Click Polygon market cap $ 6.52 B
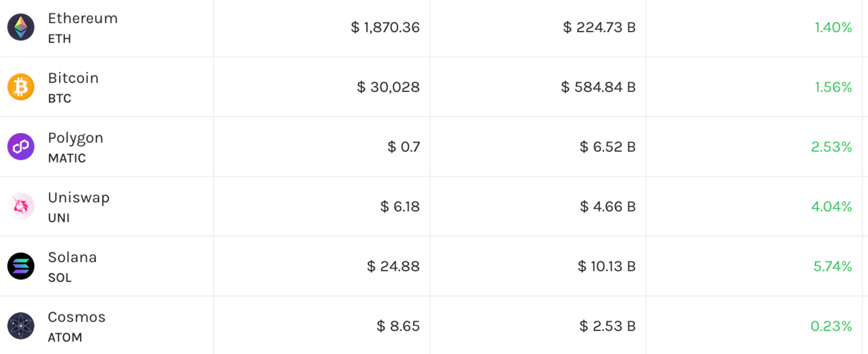Screen dimensions: 868x354 (608, 146)
